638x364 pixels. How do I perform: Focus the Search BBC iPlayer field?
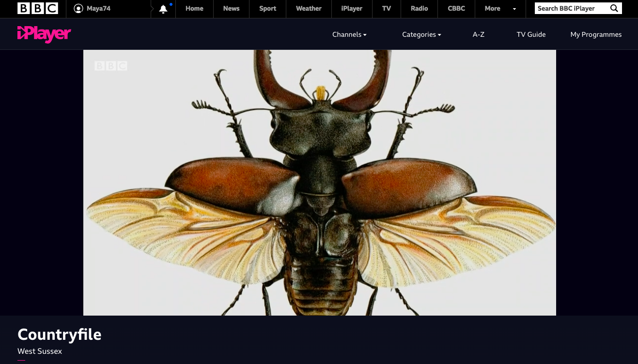[x=572, y=8]
